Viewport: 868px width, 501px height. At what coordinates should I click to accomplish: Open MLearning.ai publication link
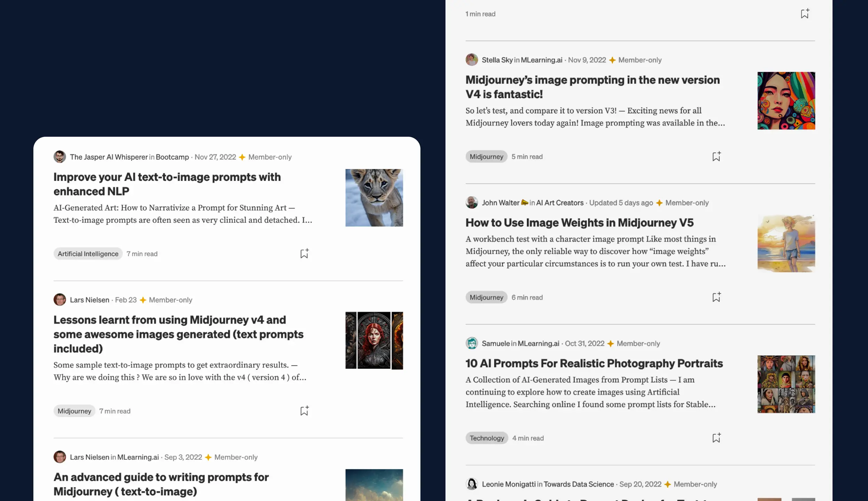click(x=540, y=59)
